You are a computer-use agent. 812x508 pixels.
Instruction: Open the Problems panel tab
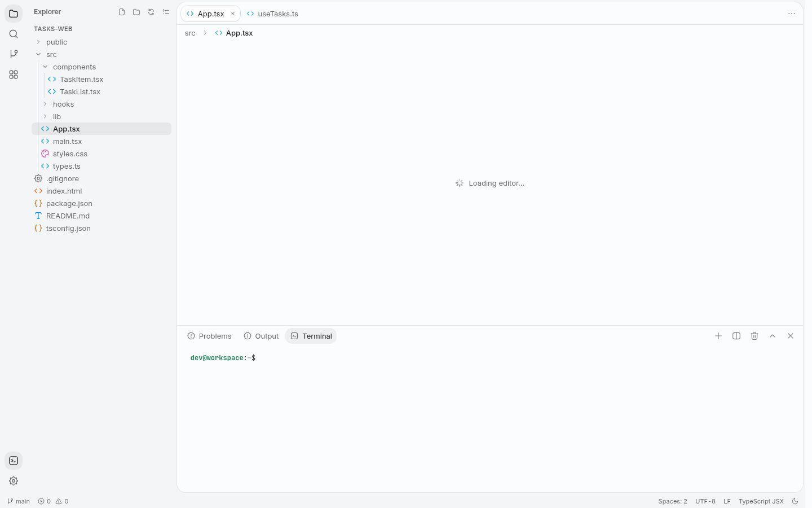tap(209, 336)
